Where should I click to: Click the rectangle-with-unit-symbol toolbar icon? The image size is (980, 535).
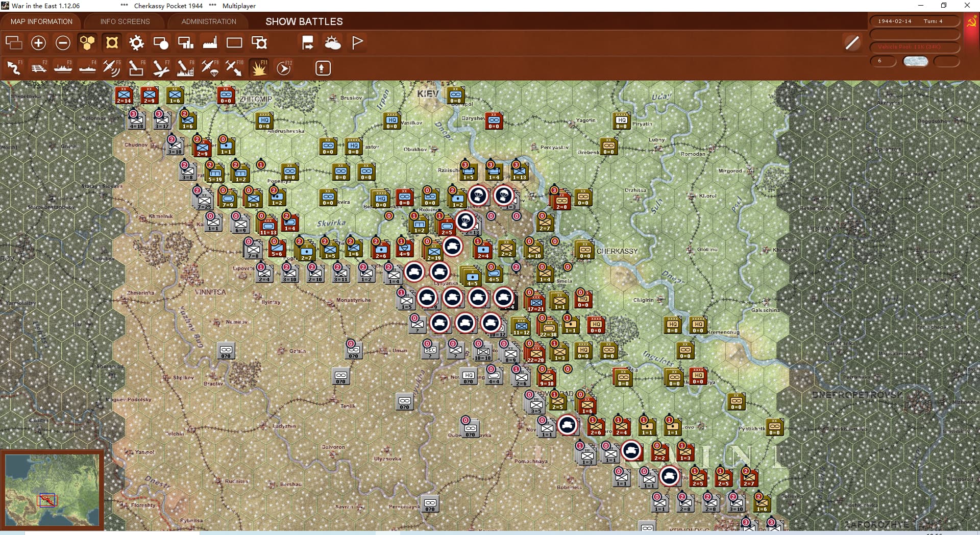pyautogui.click(x=259, y=43)
